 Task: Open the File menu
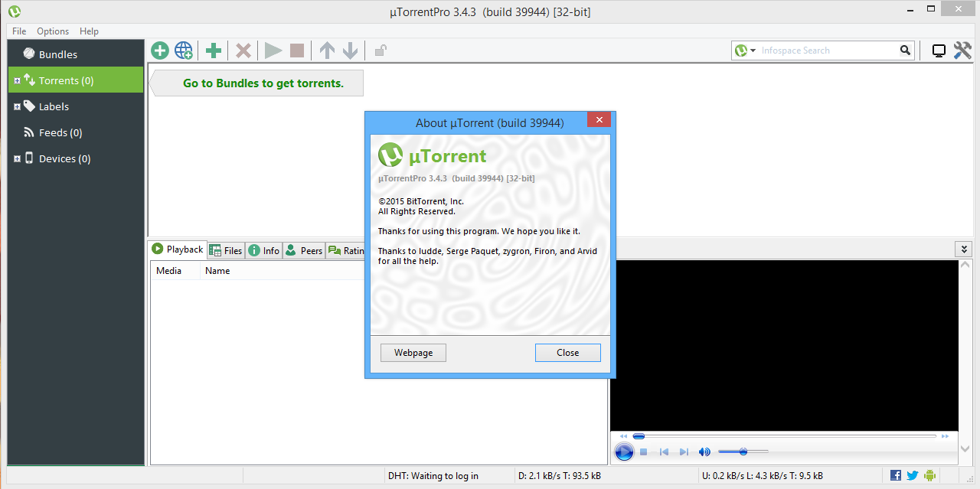tap(19, 31)
